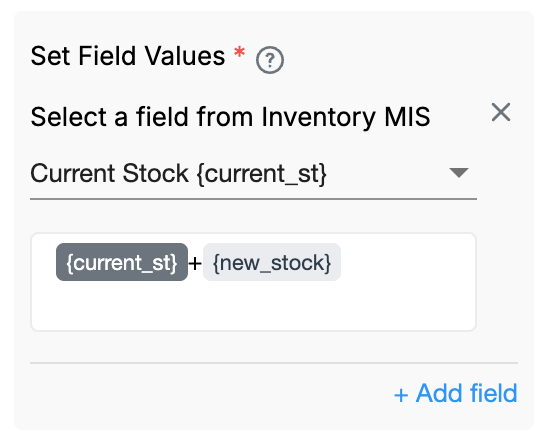
Task: Open the Current Stock {current_st} field selector
Action: tap(253, 174)
